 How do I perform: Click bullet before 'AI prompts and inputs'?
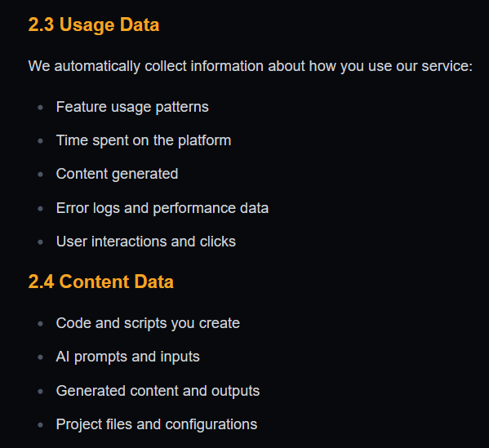(40, 357)
